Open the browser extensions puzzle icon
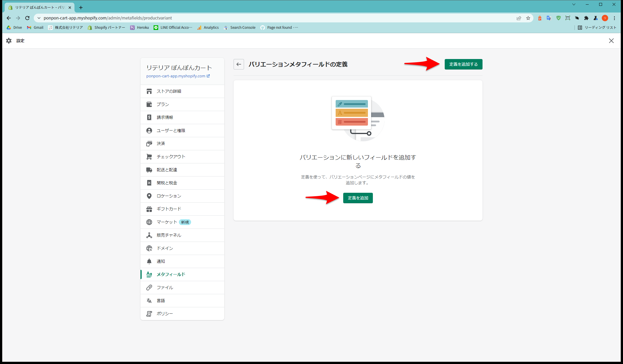 [x=586, y=18]
